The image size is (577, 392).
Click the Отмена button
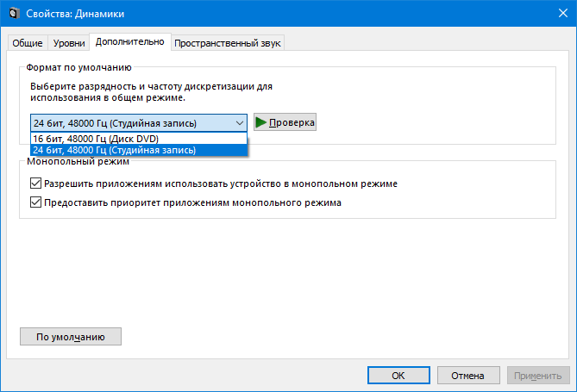click(468, 376)
